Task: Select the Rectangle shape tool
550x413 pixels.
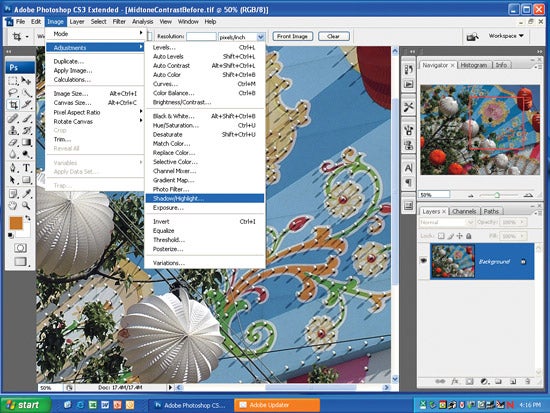Action: pos(26,180)
